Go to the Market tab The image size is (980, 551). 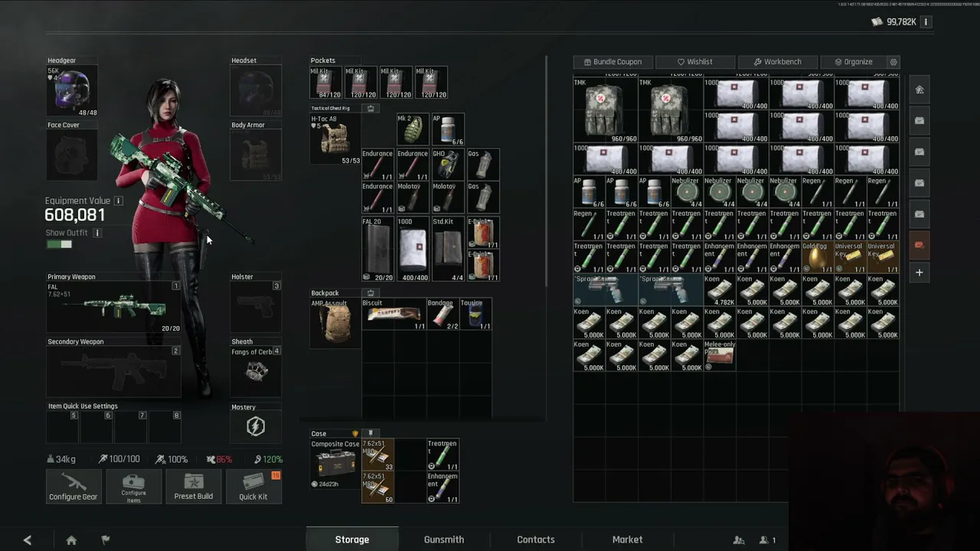pyautogui.click(x=628, y=540)
